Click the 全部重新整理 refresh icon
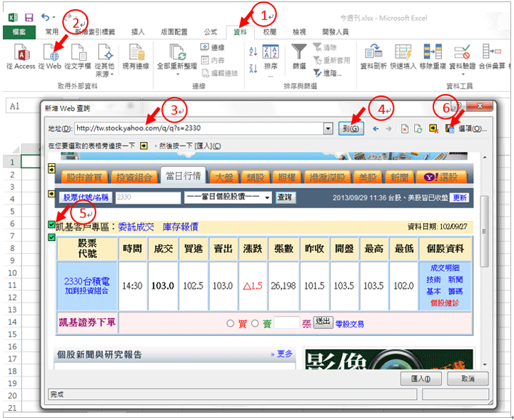 176,52
